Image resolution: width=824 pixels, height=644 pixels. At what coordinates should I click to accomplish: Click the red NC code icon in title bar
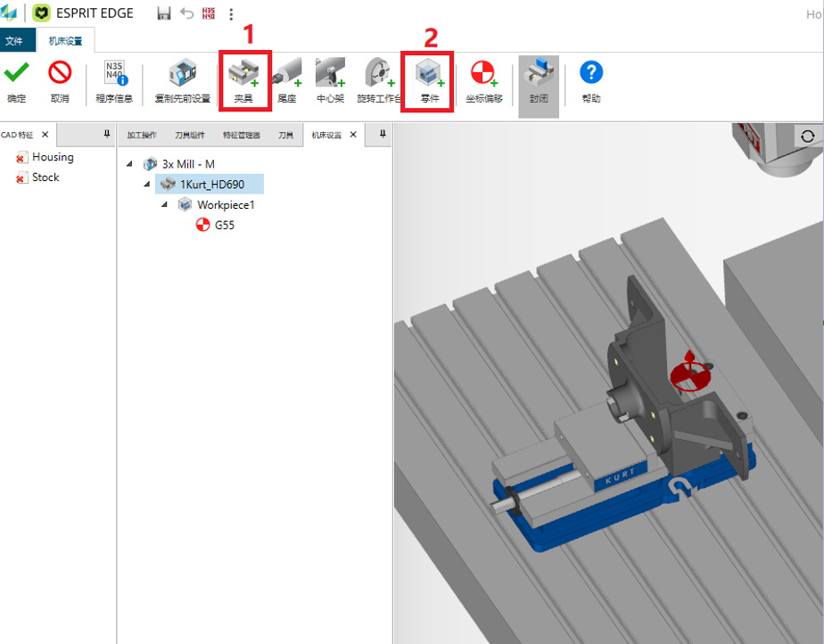209,13
